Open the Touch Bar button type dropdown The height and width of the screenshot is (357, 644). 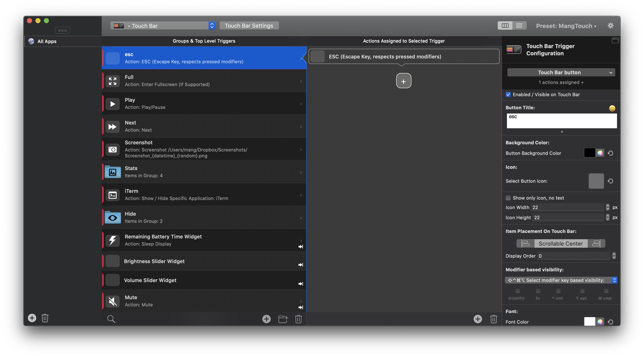point(561,73)
